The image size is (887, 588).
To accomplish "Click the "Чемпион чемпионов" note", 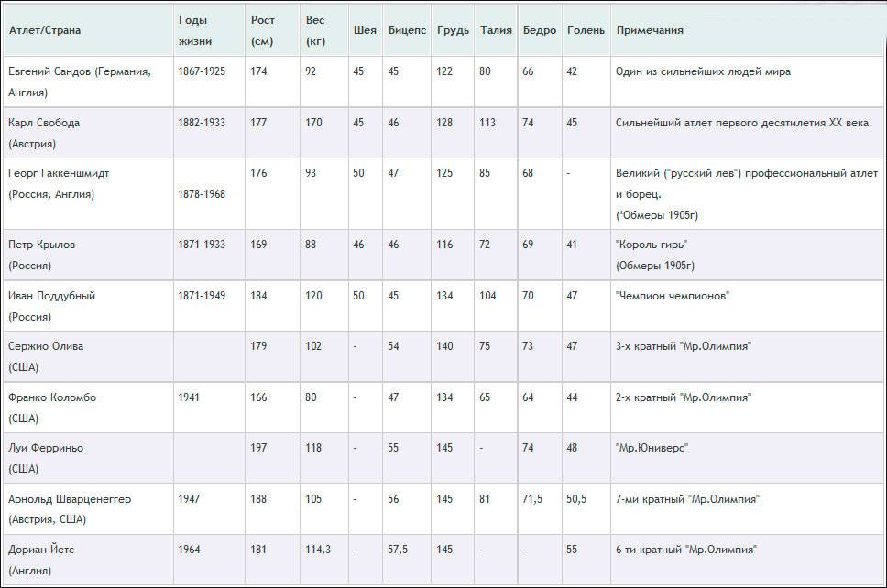I will coord(673,296).
